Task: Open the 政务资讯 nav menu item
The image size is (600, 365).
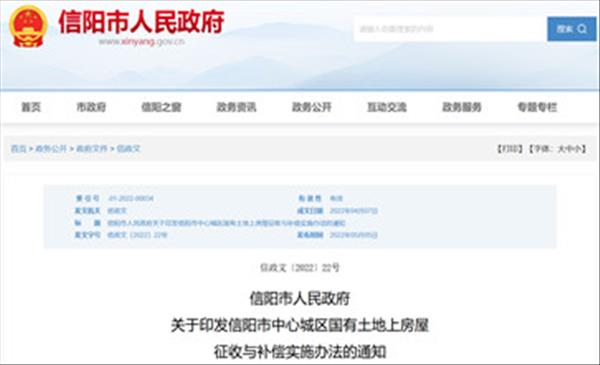Action: [x=236, y=107]
